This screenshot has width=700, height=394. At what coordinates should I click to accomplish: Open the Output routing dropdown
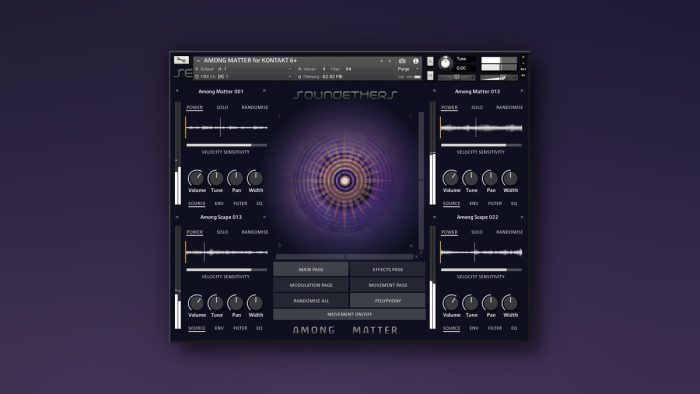click(244, 69)
